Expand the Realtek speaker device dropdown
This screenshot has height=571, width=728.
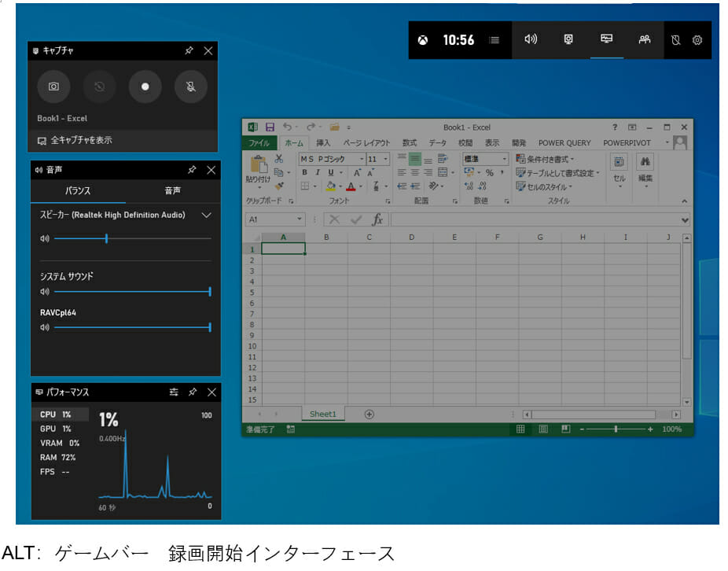[207, 214]
